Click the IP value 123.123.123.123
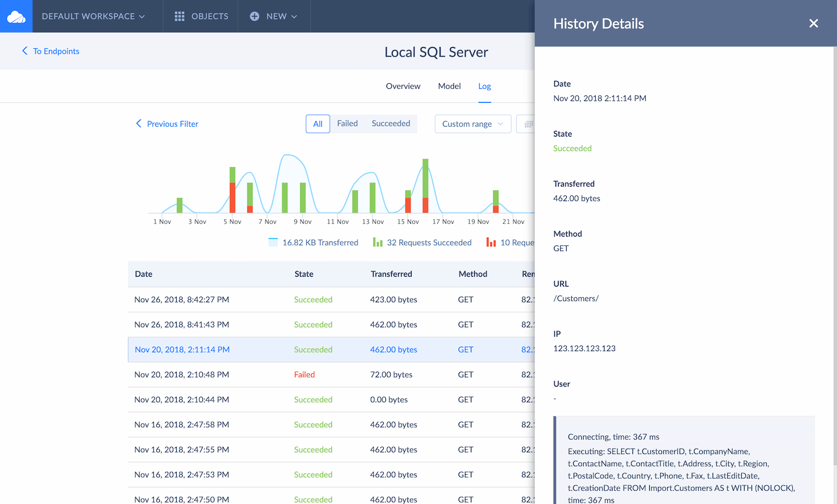 point(584,348)
